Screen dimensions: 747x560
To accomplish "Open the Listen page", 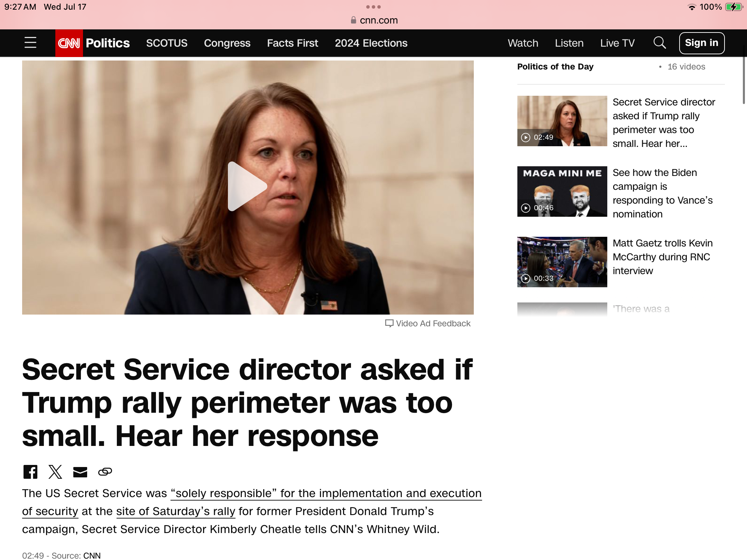I will [569, 43].
